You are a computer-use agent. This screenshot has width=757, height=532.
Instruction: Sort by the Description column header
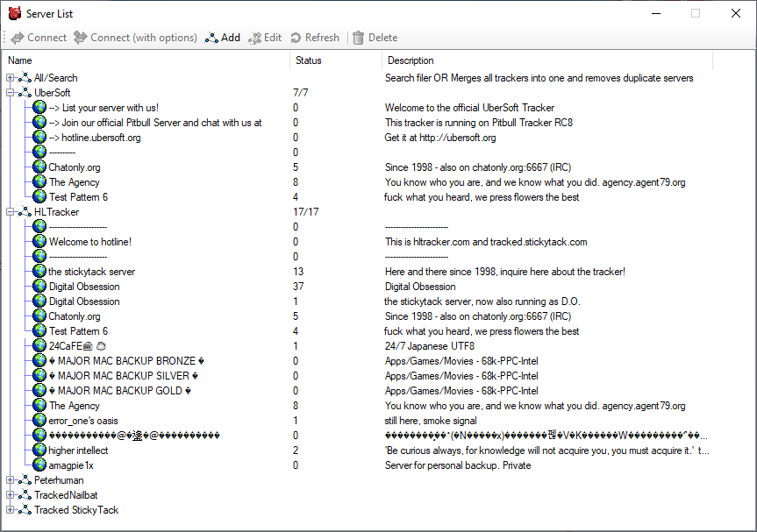(x=547, y=60)
